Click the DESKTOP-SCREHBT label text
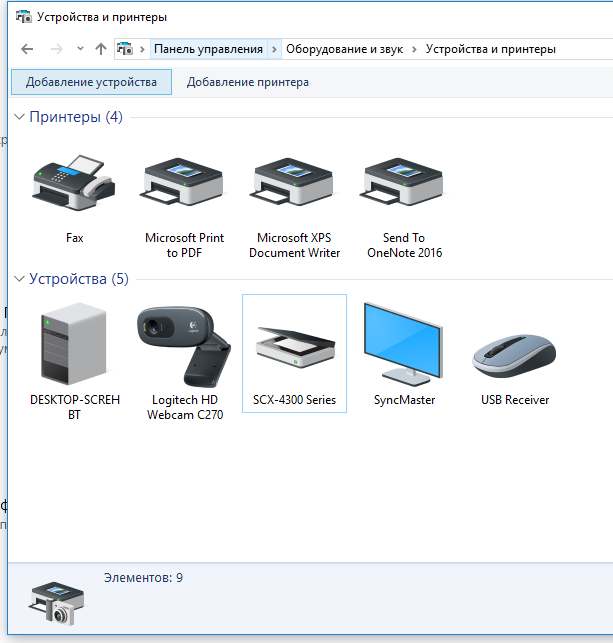The width and height of the screenshot is (613, 643). click(x=75, y=407)
